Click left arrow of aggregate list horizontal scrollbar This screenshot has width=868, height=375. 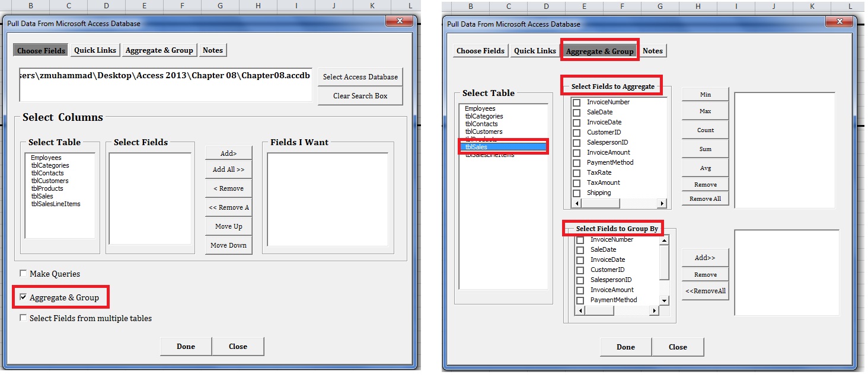576,203
